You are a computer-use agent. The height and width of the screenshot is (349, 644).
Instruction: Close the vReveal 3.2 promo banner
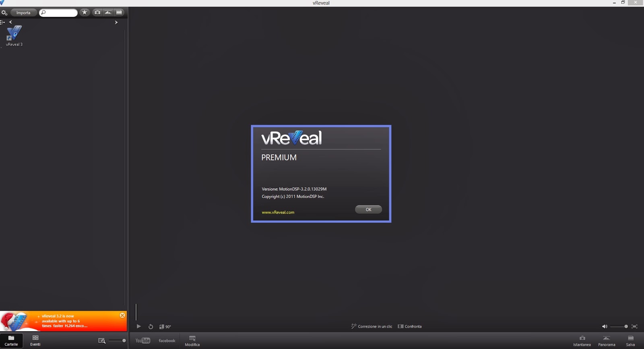point(122,315)
